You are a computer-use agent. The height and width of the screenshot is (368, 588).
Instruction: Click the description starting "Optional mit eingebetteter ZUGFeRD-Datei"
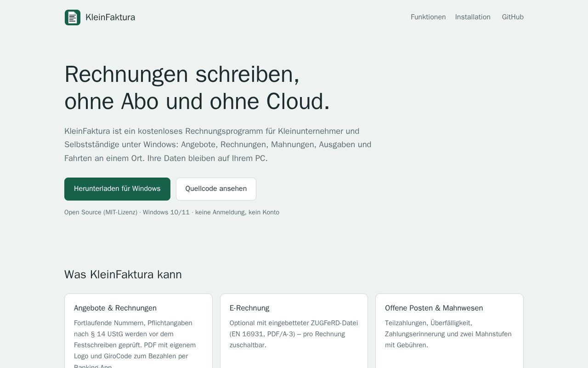[294, 334]
